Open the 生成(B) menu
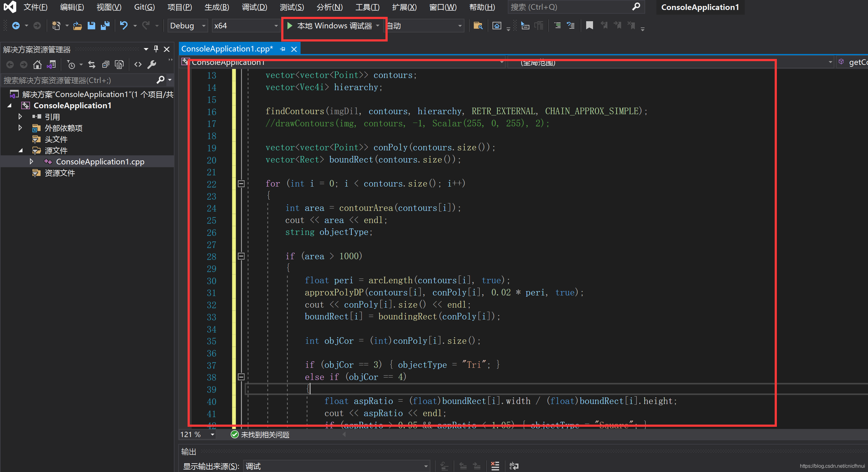Screen dimensions: 868x472 click(217, 7)
